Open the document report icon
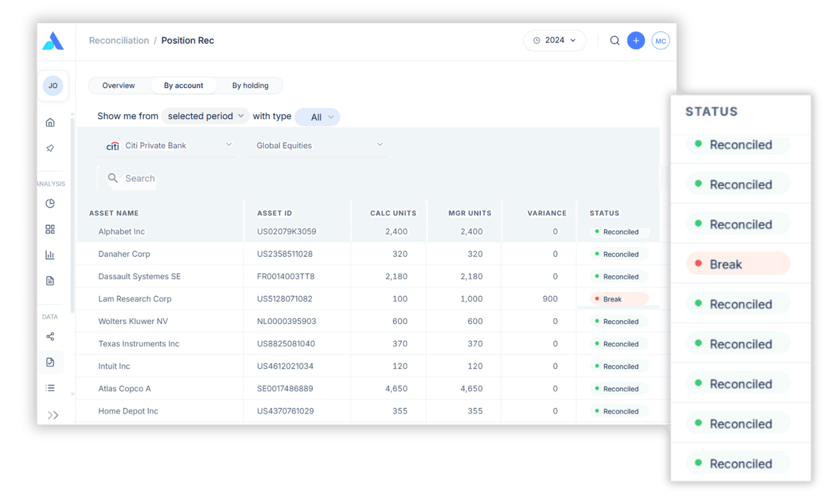Screen dimensions: 840x504 [x=50, y=281]
